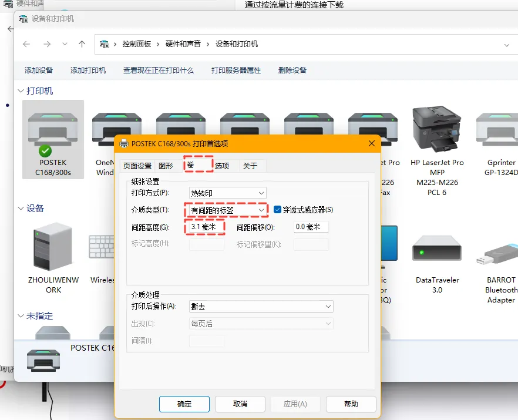Click 控制面板 in the address breadcrumb

tap(137, 44)
